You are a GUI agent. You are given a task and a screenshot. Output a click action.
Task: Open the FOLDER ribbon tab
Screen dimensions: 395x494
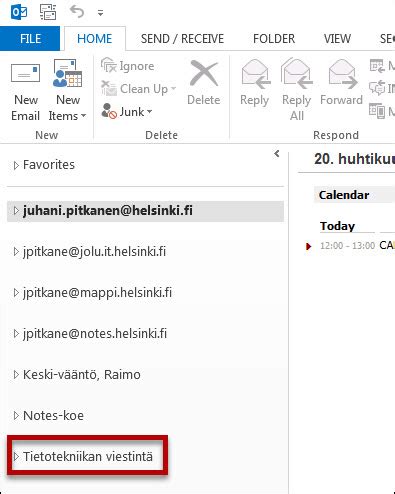[274, 39]
